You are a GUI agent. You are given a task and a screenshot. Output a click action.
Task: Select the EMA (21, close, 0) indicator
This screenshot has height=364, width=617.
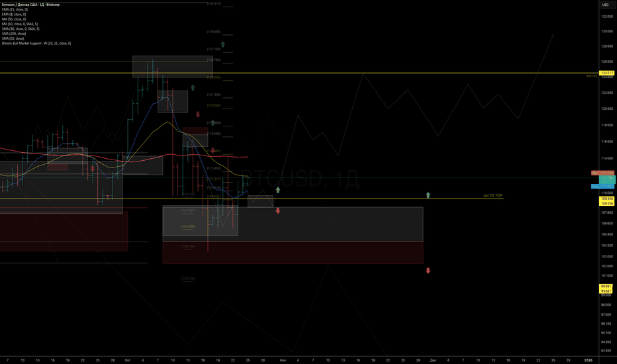point(15,10)
